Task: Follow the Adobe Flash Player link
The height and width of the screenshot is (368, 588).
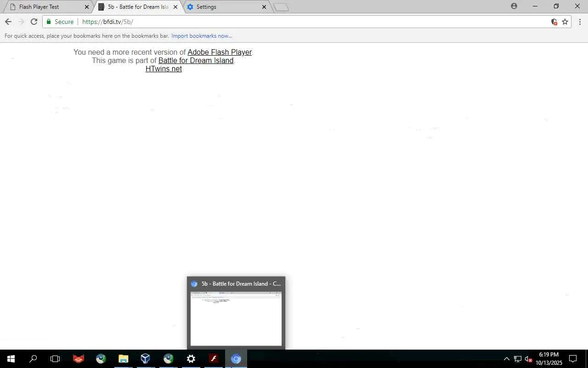Action: [220, 52]
